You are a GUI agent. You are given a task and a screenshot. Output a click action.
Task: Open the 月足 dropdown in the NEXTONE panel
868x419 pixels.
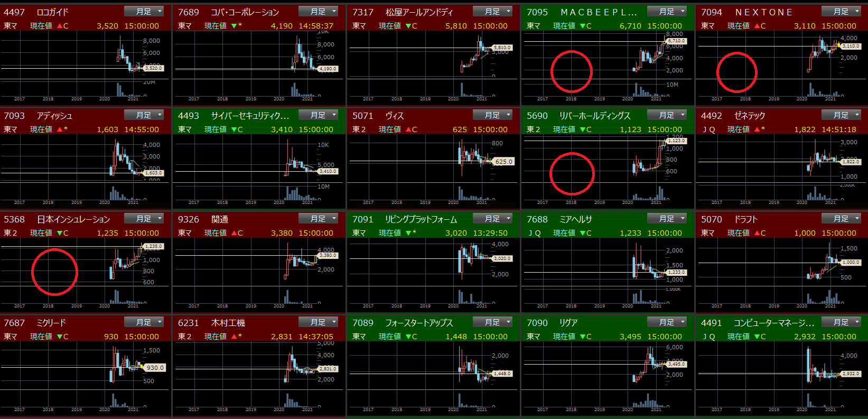[841, 12]
